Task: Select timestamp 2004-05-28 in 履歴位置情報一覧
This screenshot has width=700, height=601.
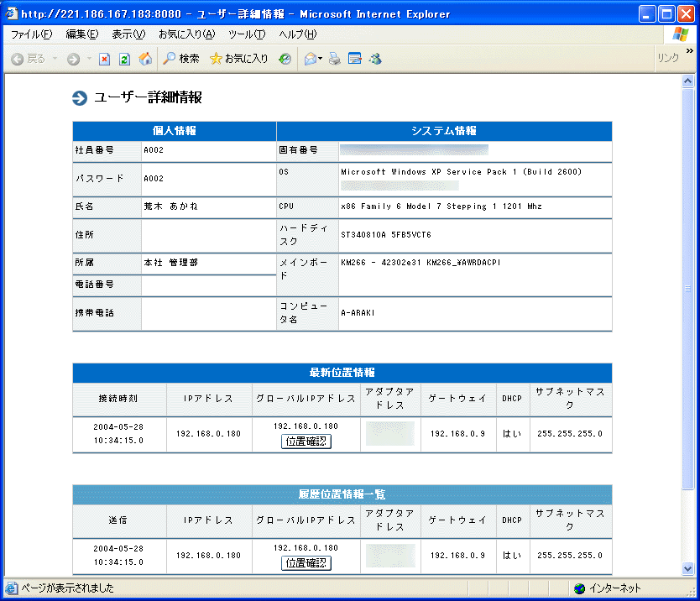Action: [x=118, y=548]
